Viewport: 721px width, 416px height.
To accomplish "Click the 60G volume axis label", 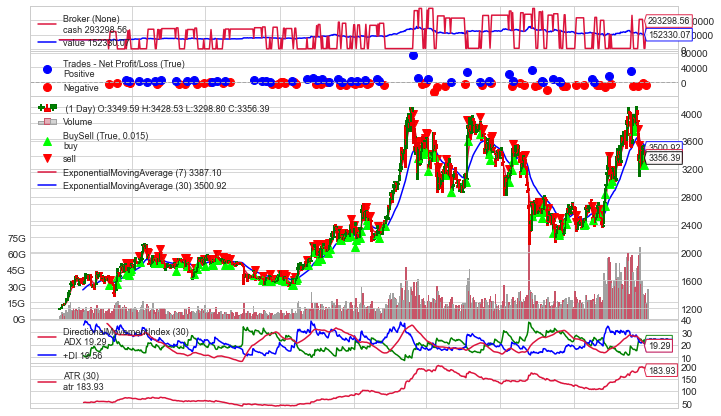I will (17, 255).
